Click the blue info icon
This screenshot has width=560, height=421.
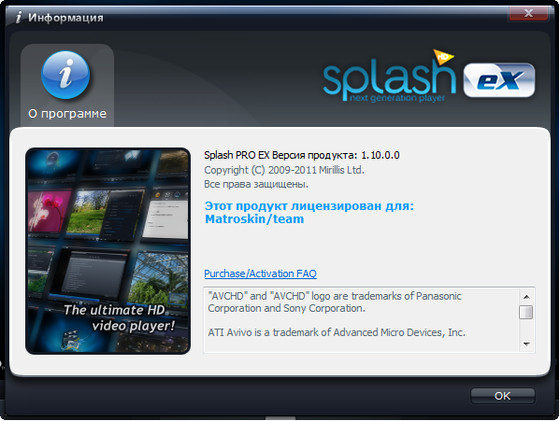point(65,75)
